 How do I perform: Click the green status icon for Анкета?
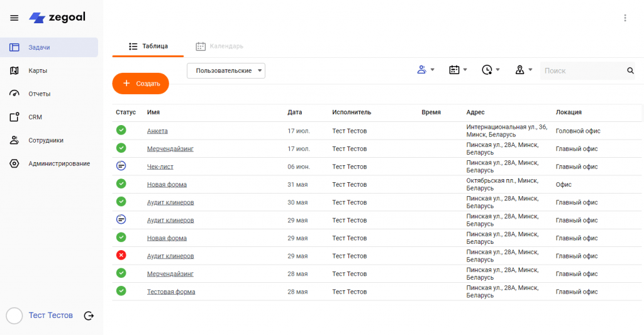click(x=121, y=130)
